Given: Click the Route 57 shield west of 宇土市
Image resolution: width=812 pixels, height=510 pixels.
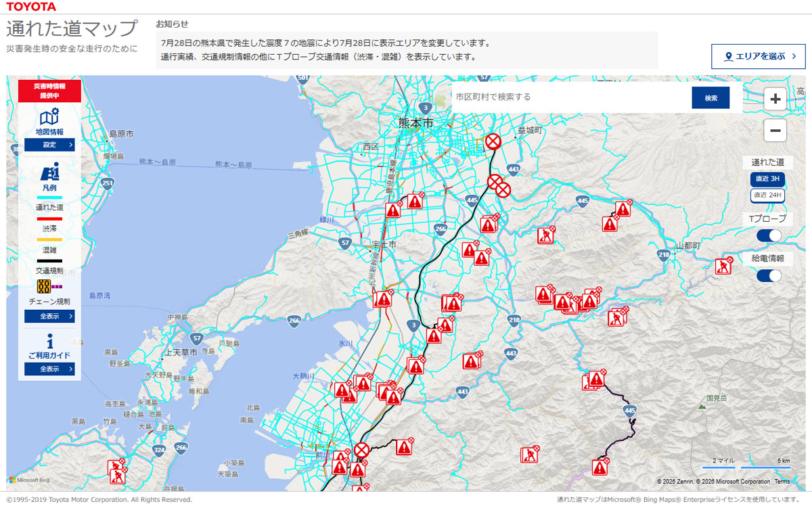Looking at the screenshot, I should pos(346,242).
